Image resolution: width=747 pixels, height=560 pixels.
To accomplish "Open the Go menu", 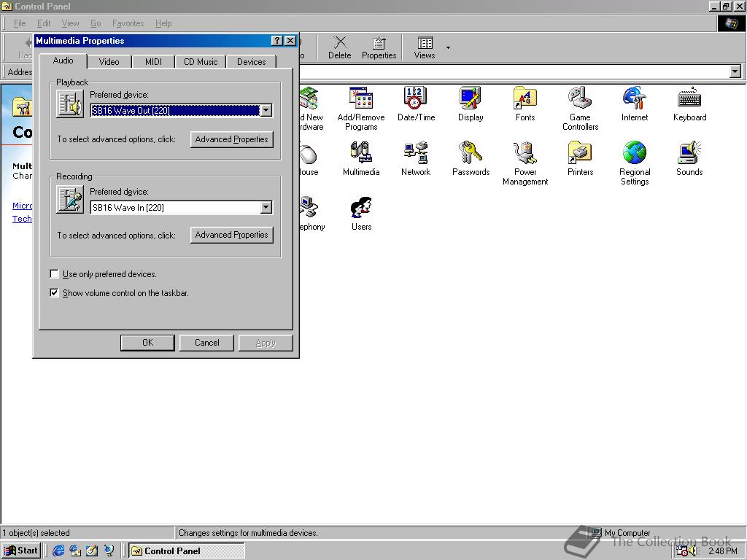I will click(x=96, y=23).
